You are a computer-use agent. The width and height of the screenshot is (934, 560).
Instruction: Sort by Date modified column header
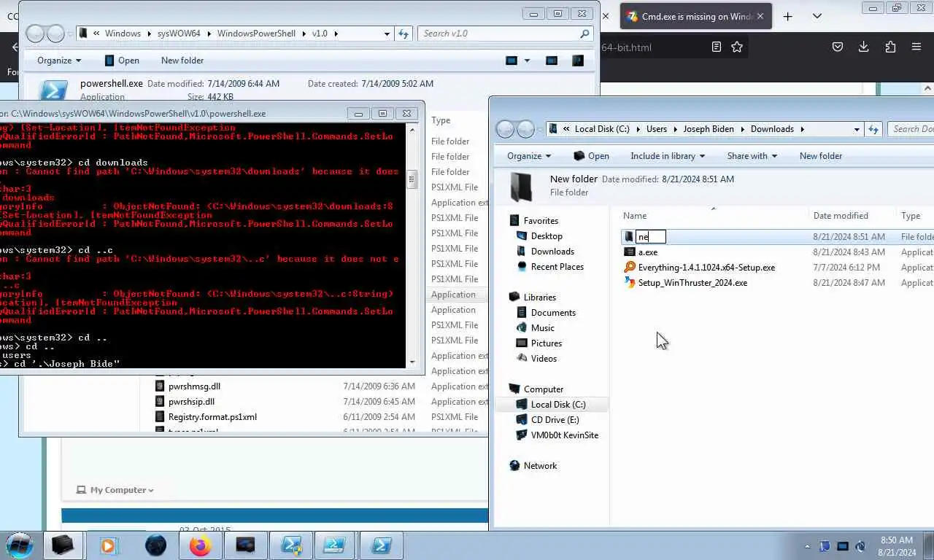(x=841, y=216)
